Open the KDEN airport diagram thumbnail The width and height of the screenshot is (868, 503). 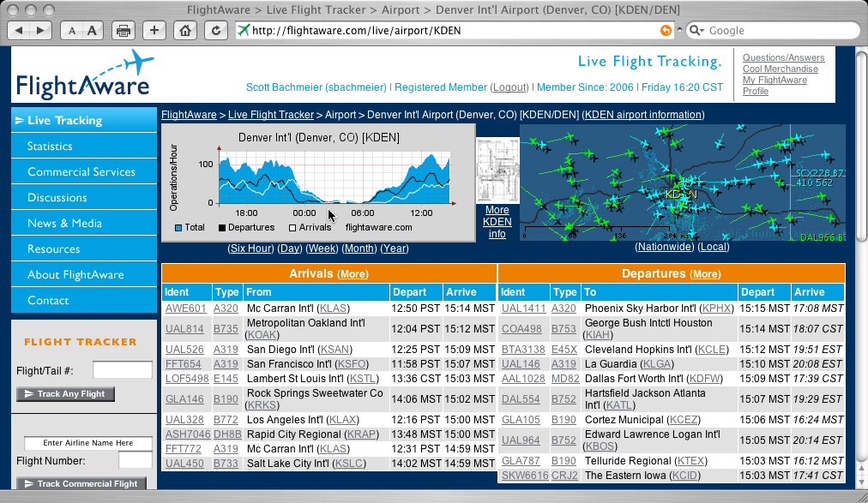497,171
